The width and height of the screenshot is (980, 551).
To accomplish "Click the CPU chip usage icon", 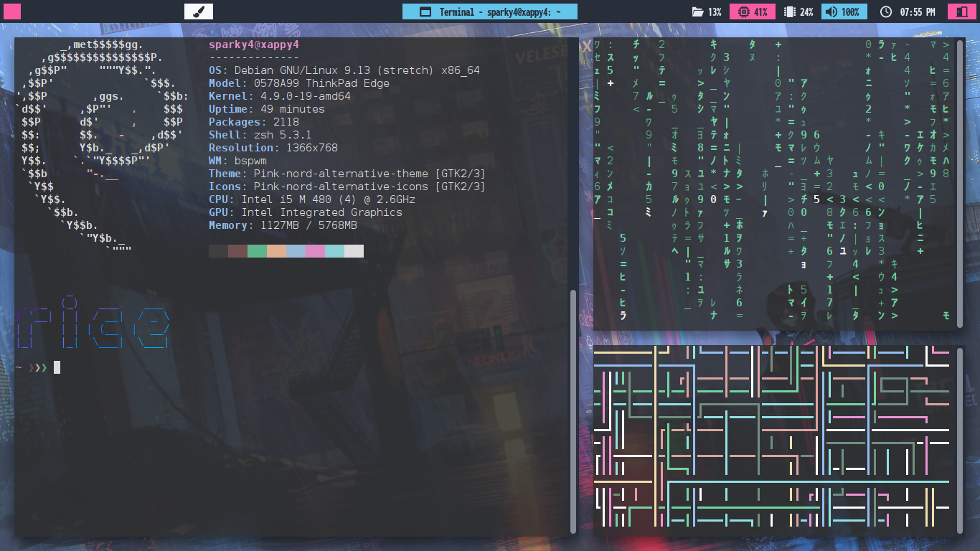I will coord(743,12).
